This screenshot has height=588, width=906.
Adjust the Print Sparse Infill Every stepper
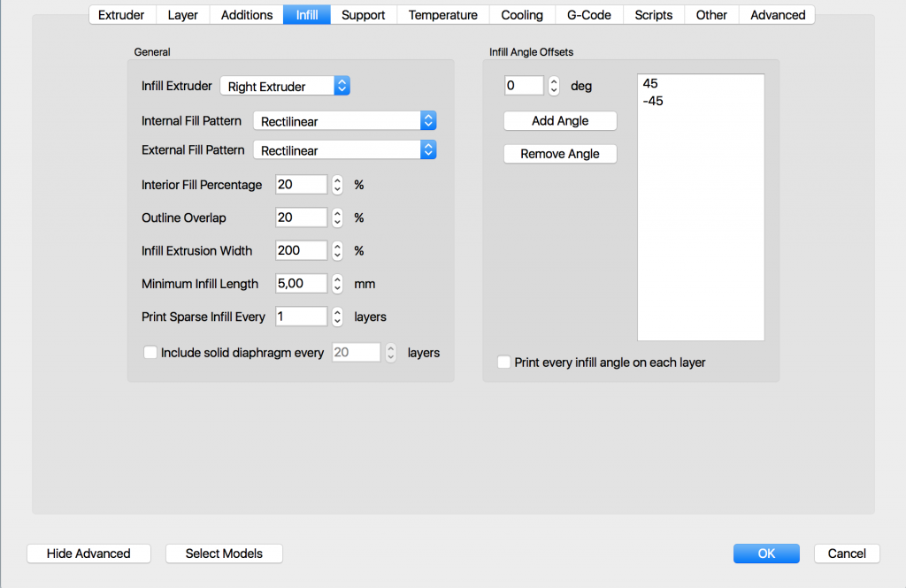click(337, 317)
